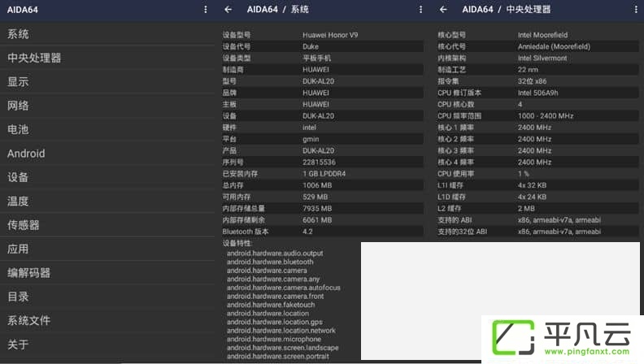Select 1 GB LPDDR4 installed memory value

click(x=324, y=174)
